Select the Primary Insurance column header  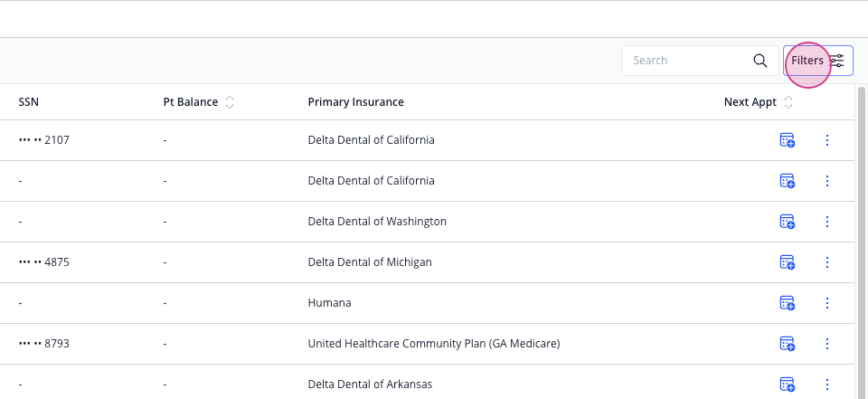(356, 102)
